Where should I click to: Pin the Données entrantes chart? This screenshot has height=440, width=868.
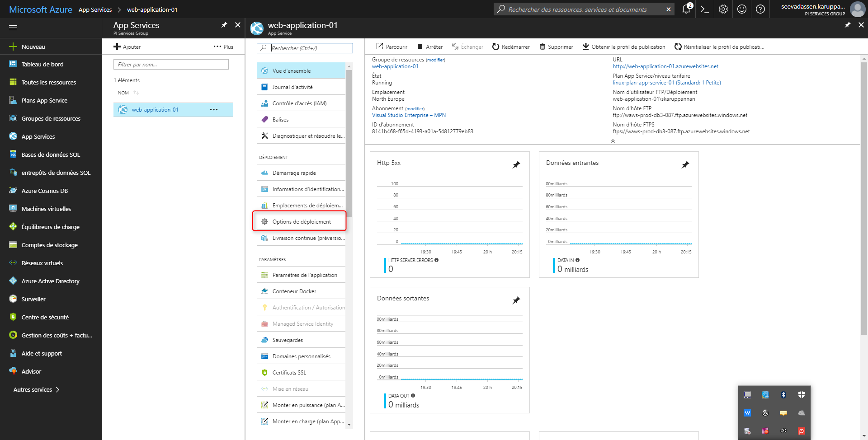(x=685, y=165)
